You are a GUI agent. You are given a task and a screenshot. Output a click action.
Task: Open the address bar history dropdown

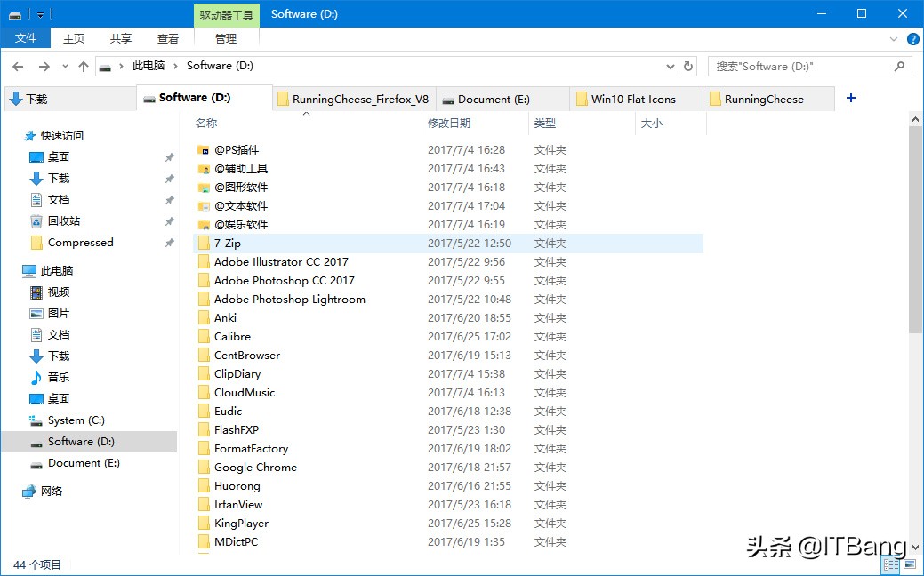click(x=671, y=65)
